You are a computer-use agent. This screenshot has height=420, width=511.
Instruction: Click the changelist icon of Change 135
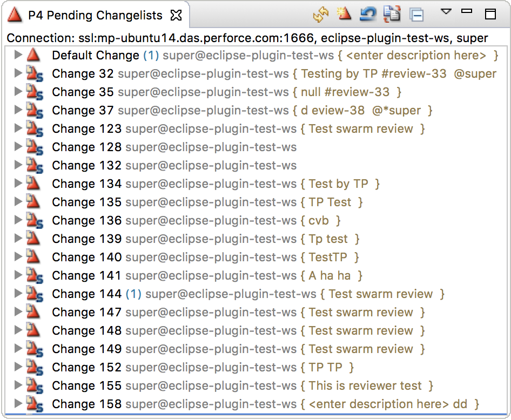(33, 201)
